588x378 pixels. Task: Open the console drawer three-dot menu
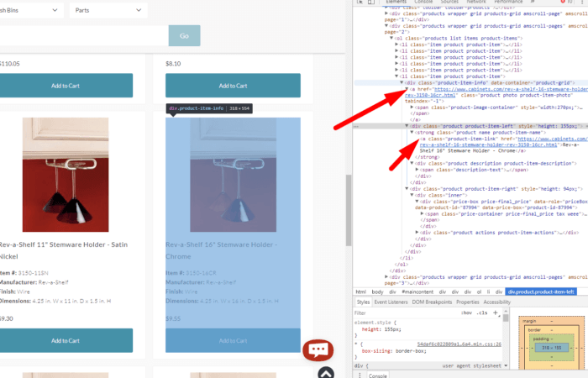point(360,375)
